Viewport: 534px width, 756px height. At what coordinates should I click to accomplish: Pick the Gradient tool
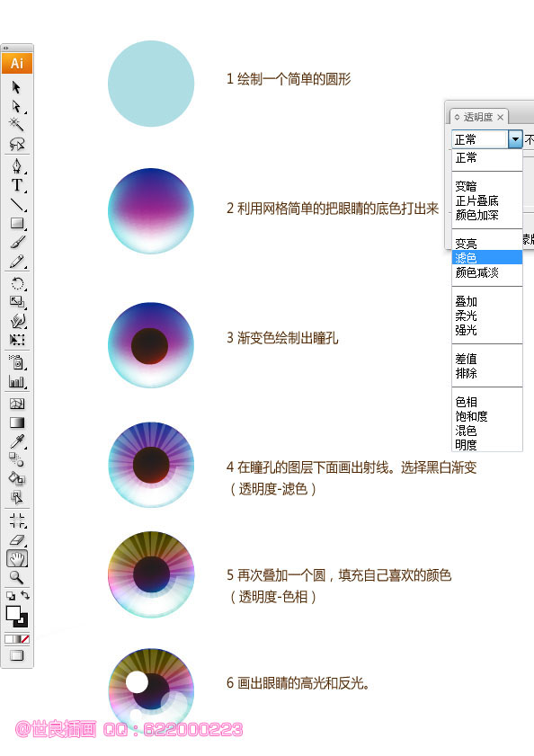click(17, 422)
